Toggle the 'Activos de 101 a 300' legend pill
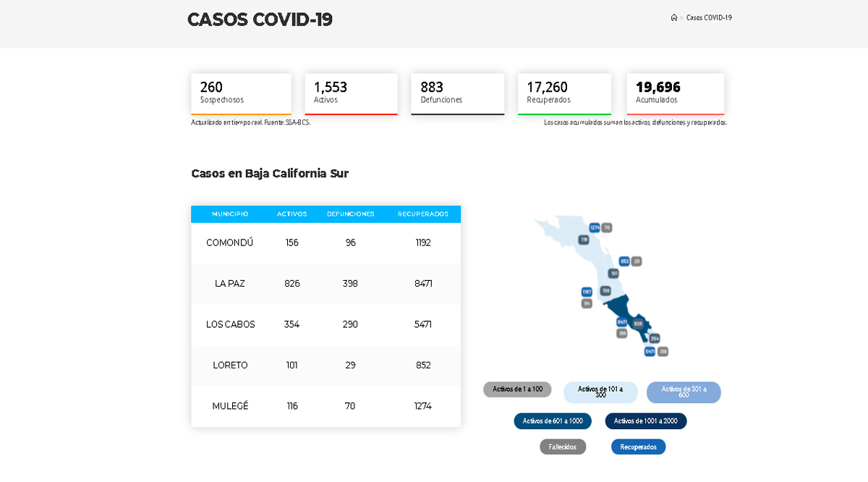 (600, 392)
